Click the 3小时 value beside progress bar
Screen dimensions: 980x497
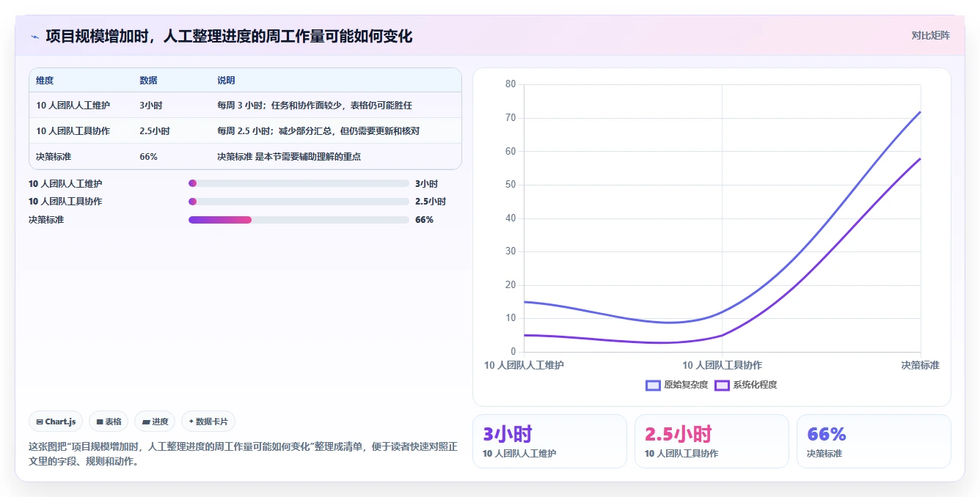pos(426,183)
